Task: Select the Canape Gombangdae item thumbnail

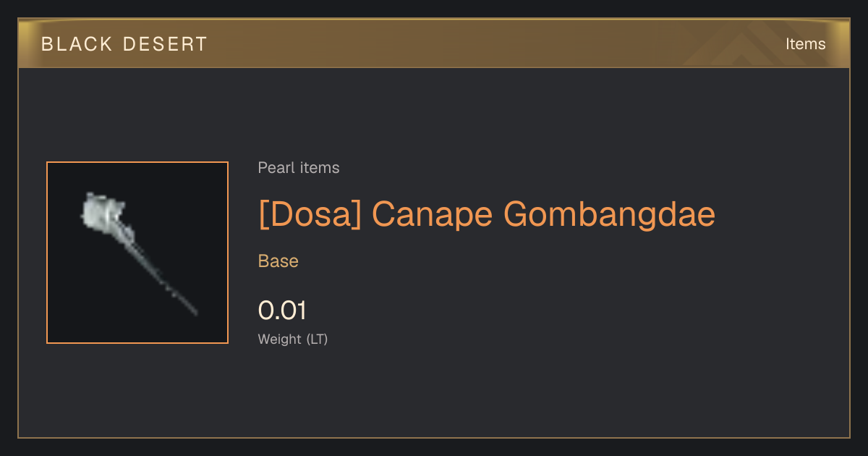Action: click(x=137, y=253)
